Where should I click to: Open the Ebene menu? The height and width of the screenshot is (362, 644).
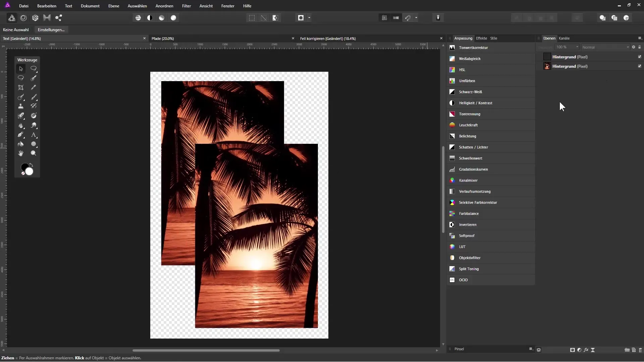click(x=114, y=6)
